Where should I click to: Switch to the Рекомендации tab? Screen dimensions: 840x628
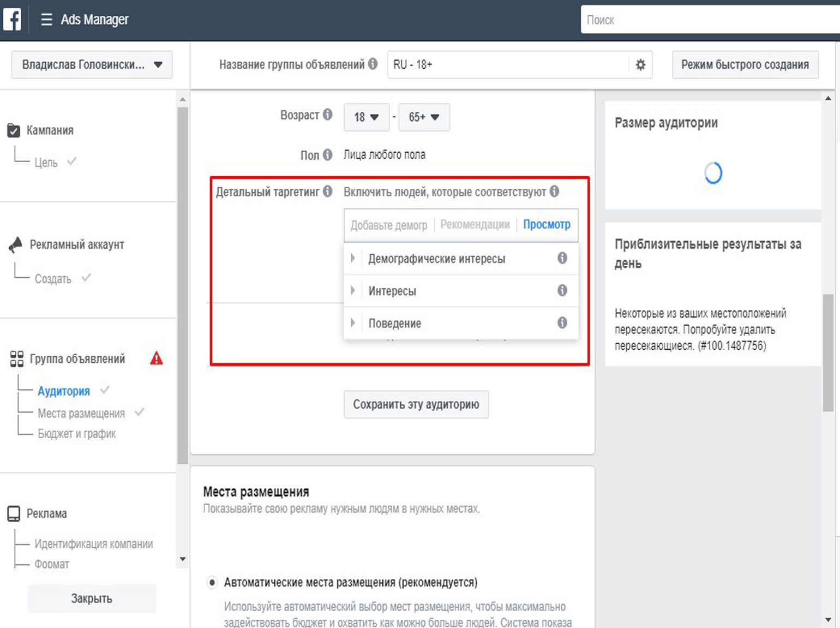tap(475, 225)
